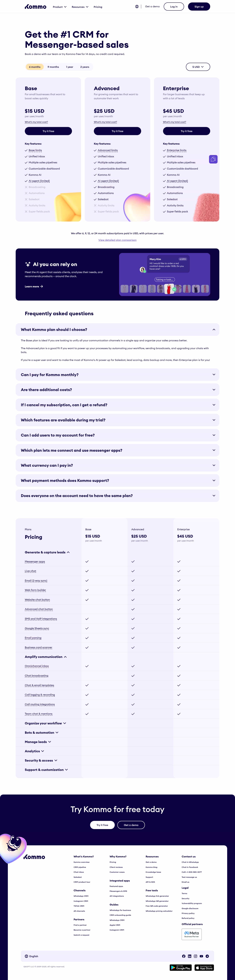Select the 9 months billing period

pos(53,67)
